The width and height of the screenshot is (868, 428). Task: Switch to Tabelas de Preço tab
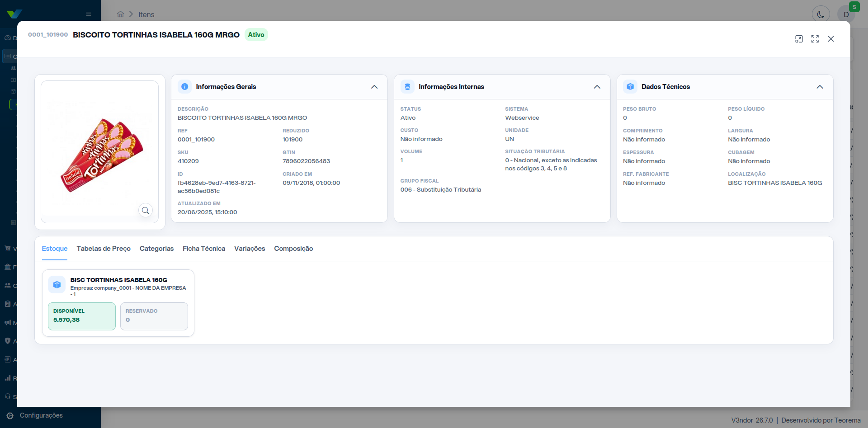(x=104, y=249)
